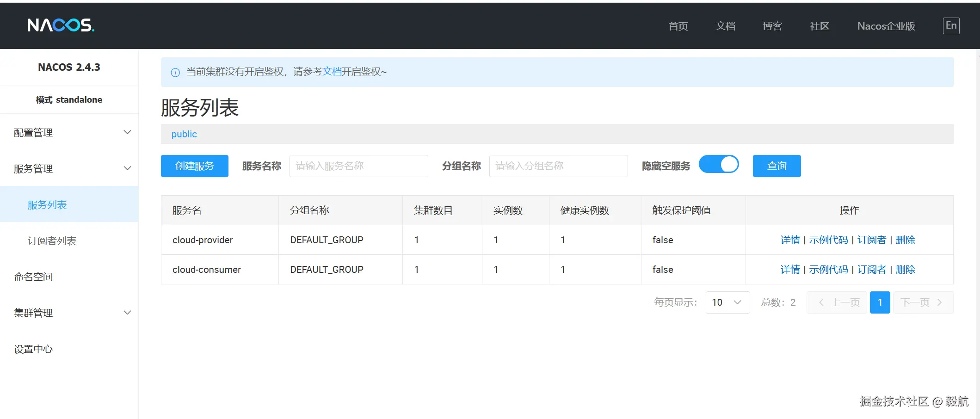The width and height of the screenshot is (980, 419).
Task: Open the 文档 nav item
Action: (x=725, y=26)
